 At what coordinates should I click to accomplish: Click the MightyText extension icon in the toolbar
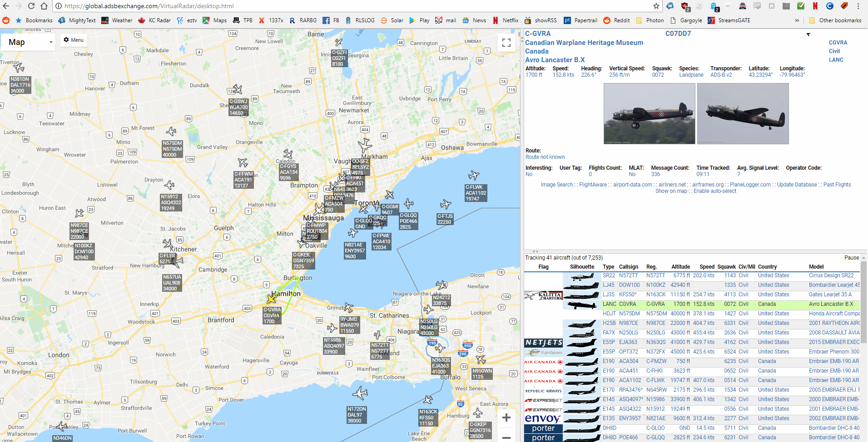(670, 6)
